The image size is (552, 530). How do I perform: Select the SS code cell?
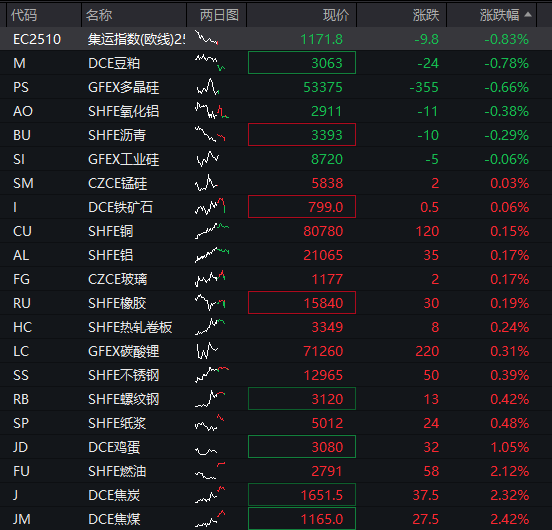pos(21,375)
